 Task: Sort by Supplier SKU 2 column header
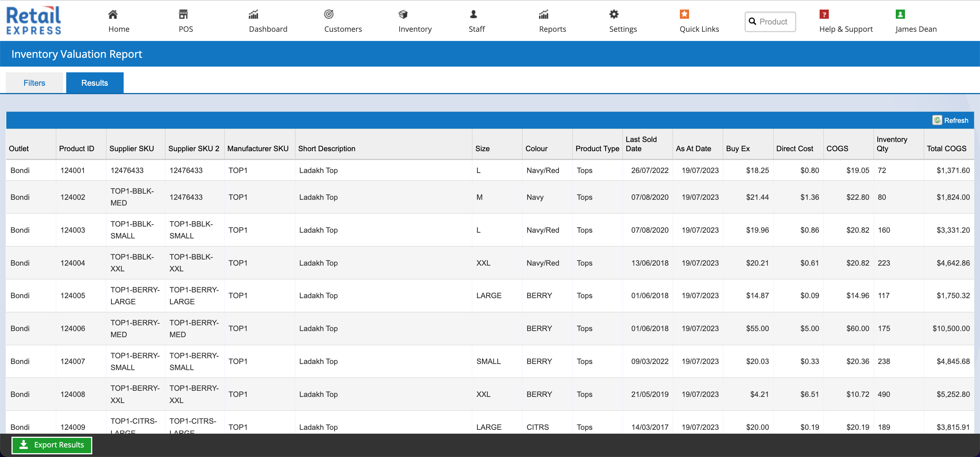click(194, 149)
